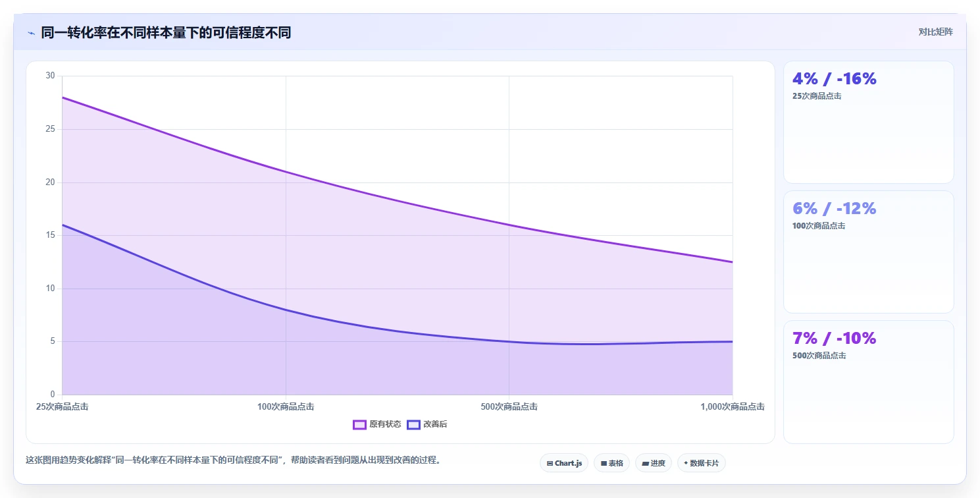Viewport: 980px width, 498px height.
Task: Click the 原有状态 line start point at 28
Action: (63, 97)
